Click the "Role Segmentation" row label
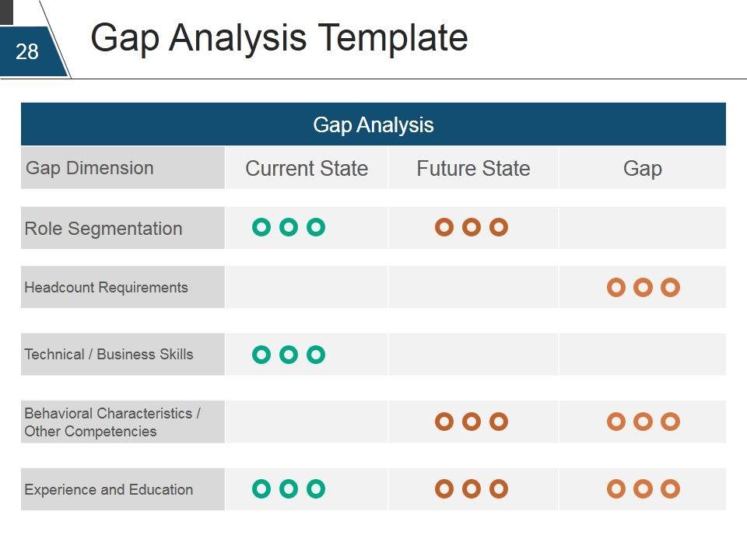This screenshot has width=747, height=560. [x=103, y=229]
